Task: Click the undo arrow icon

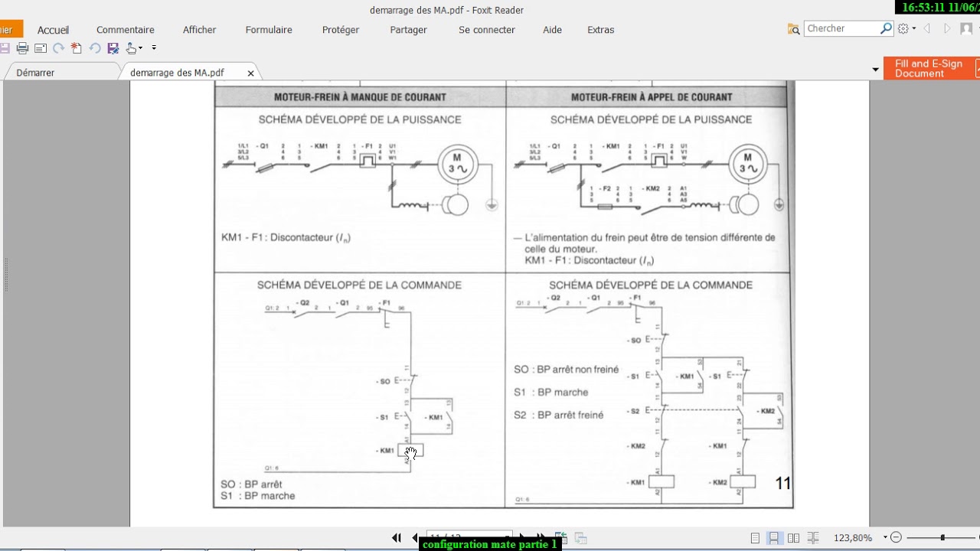Action: coord(95,48)
